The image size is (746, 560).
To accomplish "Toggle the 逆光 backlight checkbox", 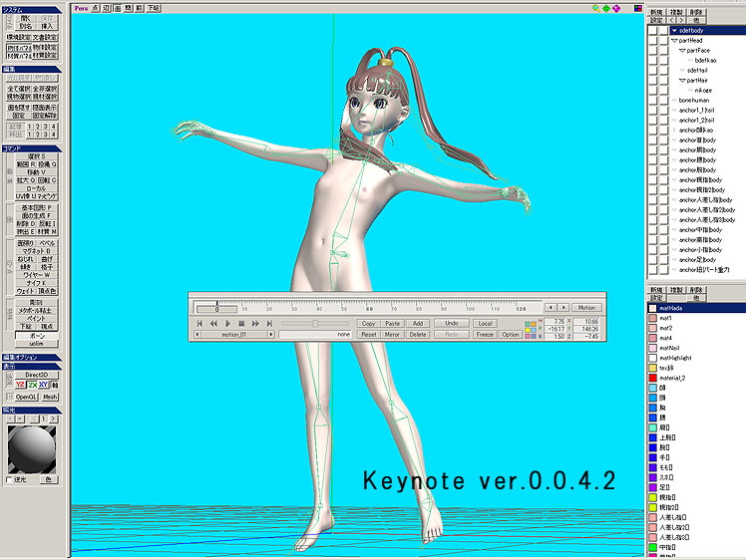I will pos(9,479).
